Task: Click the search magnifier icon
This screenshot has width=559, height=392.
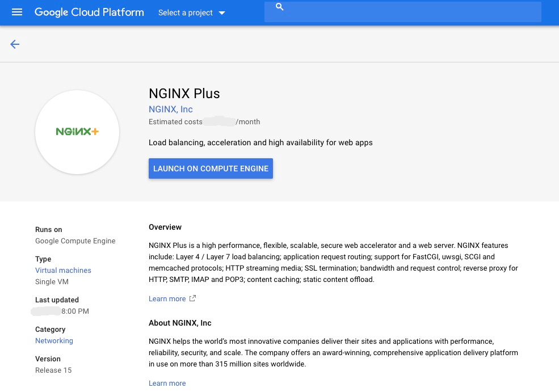Action: click(x=279, y=7)
